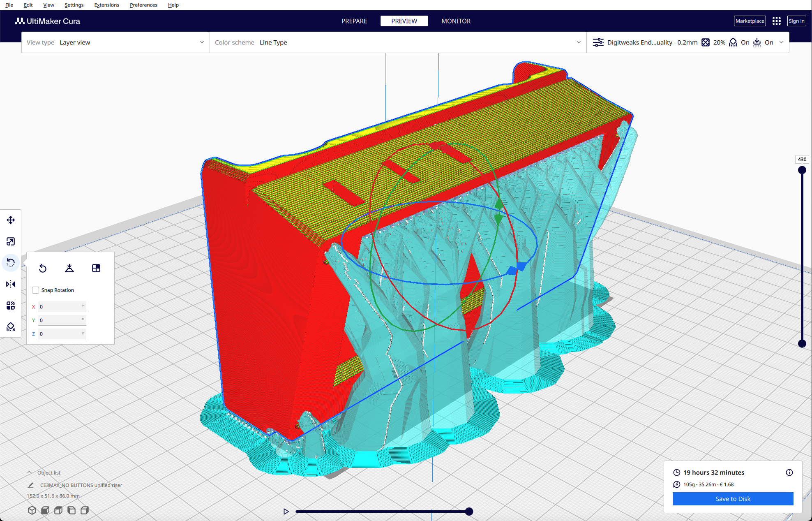Enable Snap Rotation checkbox
Viewport: 812px width, 521px height.
[36, 290]
